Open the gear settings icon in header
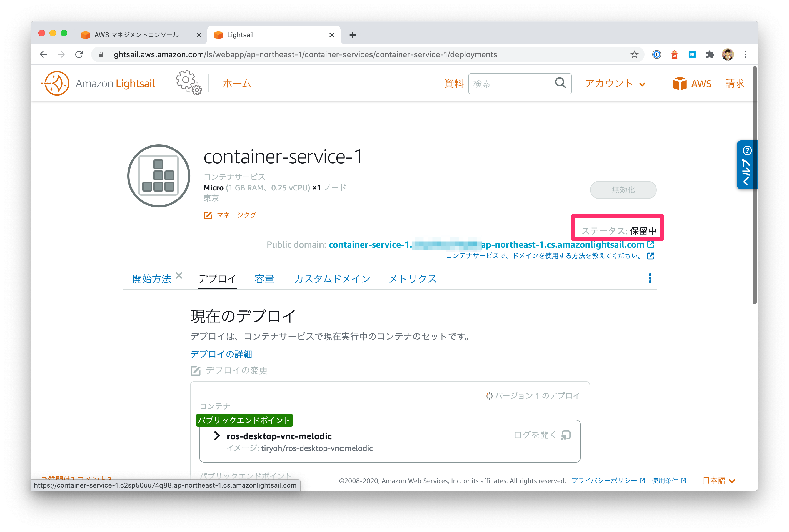The height and width of the screenshot is (532, 789). pyautogui.click(x=188, y=82)
